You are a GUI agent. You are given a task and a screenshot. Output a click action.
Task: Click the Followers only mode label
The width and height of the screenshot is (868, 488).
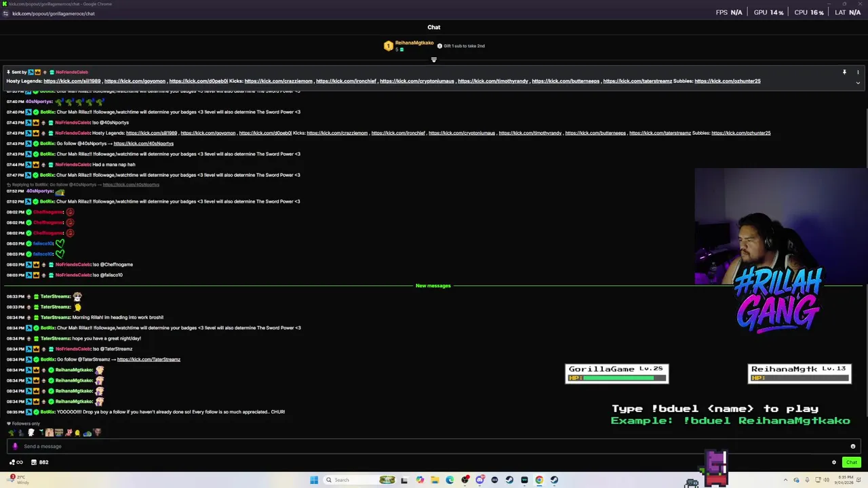(26, 424)
